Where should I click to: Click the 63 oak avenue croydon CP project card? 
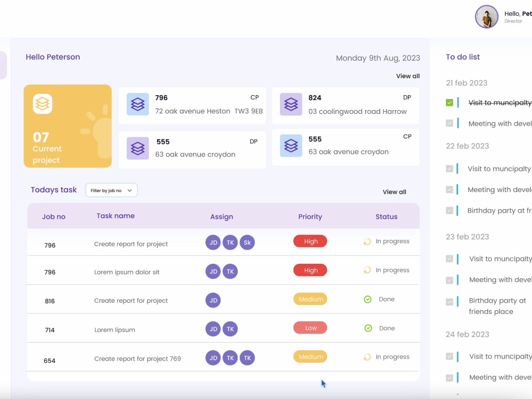(x=346, y=147)
